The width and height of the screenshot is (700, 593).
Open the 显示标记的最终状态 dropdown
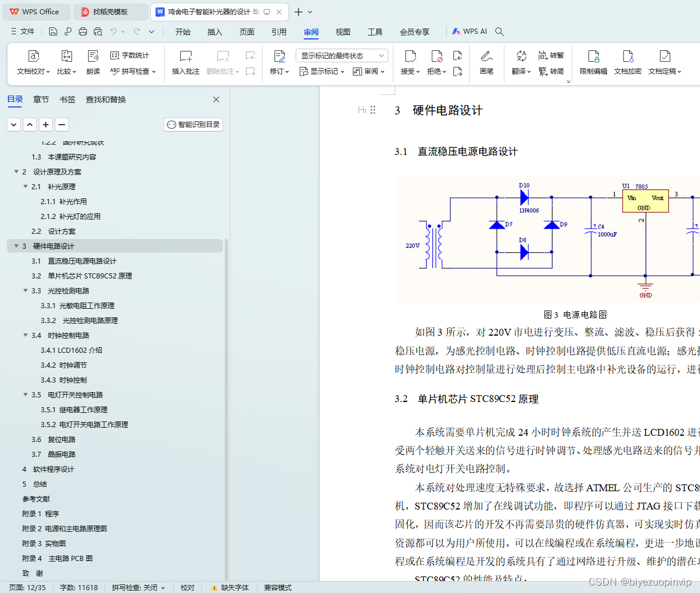[342, 55]
